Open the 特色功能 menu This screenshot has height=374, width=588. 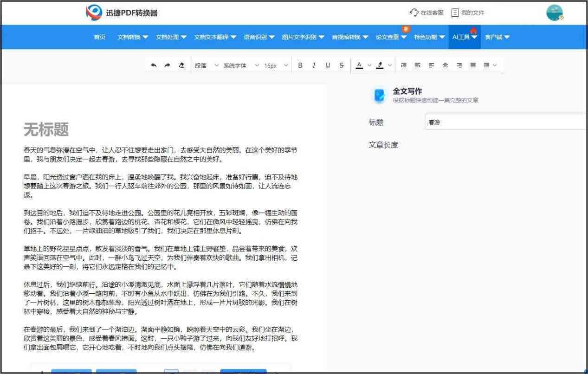coord(429,37)
